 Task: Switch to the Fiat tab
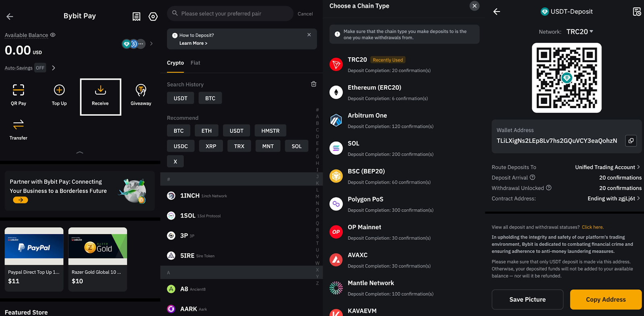(x=195, y=62)
